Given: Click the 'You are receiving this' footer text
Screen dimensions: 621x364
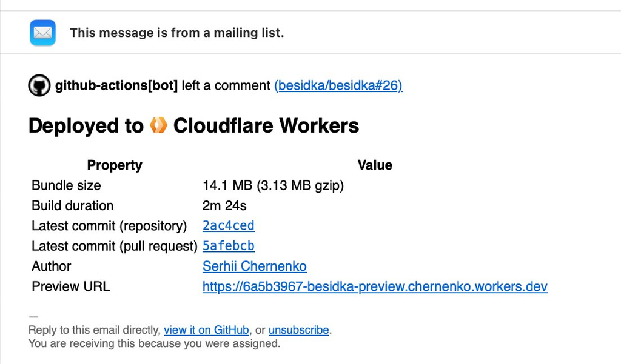Looking at the screenshot, I should 155,343.
